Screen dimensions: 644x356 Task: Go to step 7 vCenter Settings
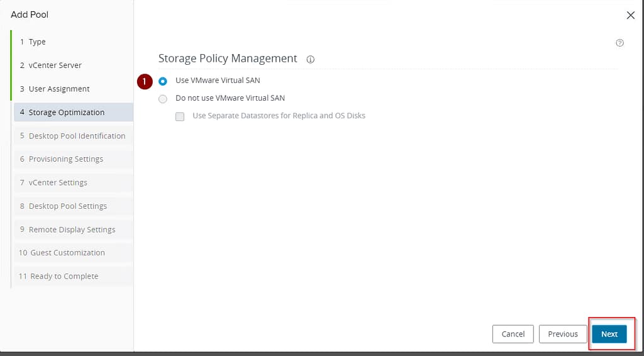58,182
